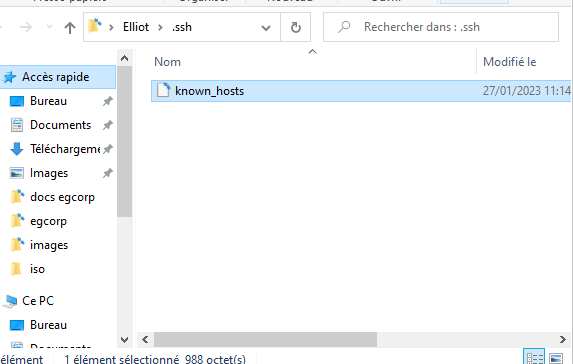Click the known_hosts file icon
Image resolution: width=573 pixels, height=364 pixels.
click(x=163, y=90)
